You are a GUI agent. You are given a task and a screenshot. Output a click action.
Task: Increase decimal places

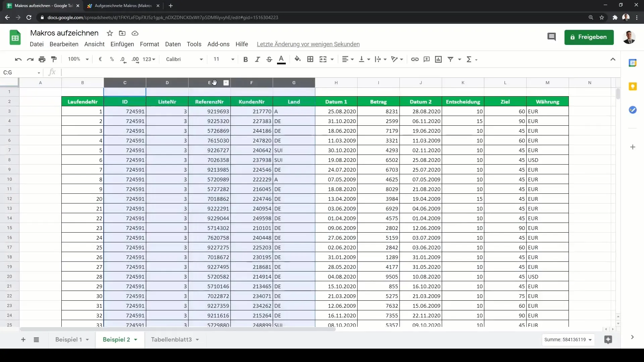(x=135, y=59)
